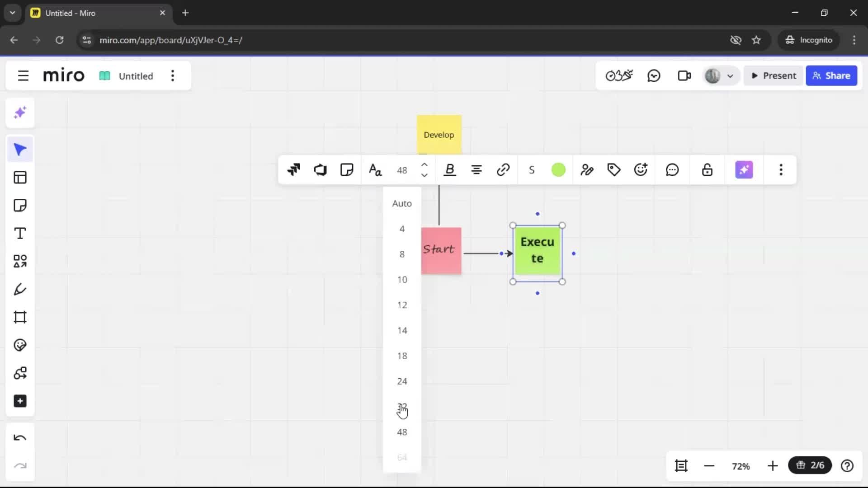Viewport: 868px width, 488px height.
Task: Open the toolbar more options menu
Action: 781,170
